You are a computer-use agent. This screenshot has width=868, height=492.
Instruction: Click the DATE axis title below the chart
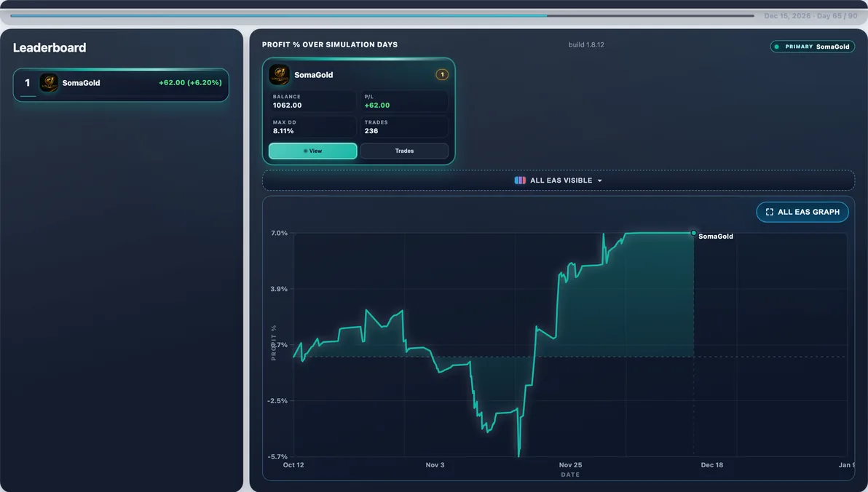click(570, 475)
